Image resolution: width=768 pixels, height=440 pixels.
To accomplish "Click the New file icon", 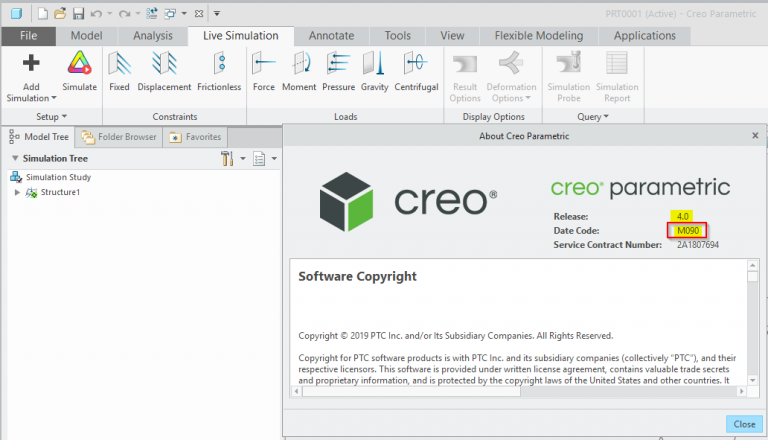I will pyautogui.click(x=43, y=14).
